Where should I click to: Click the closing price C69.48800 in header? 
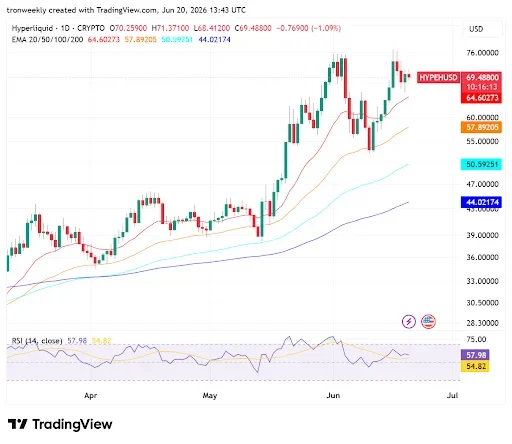[x=253, y=28]
